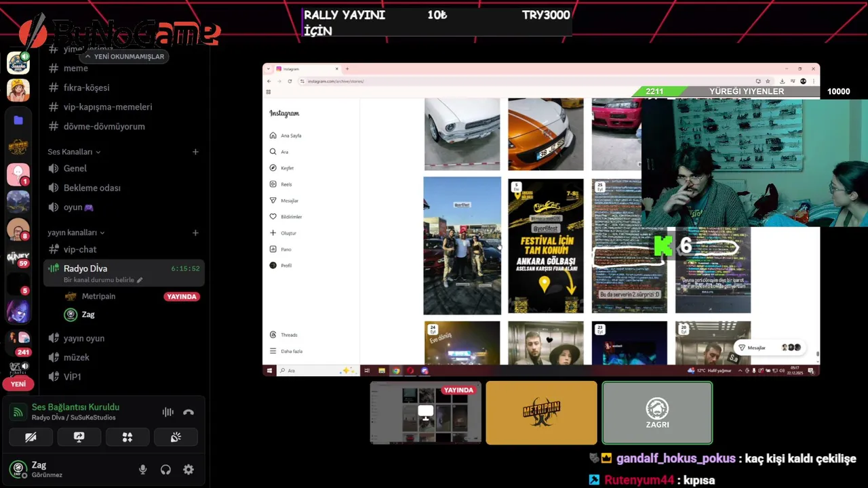
Task: Open the Metripain server icon in sidebar
Action: coord(18,147)
